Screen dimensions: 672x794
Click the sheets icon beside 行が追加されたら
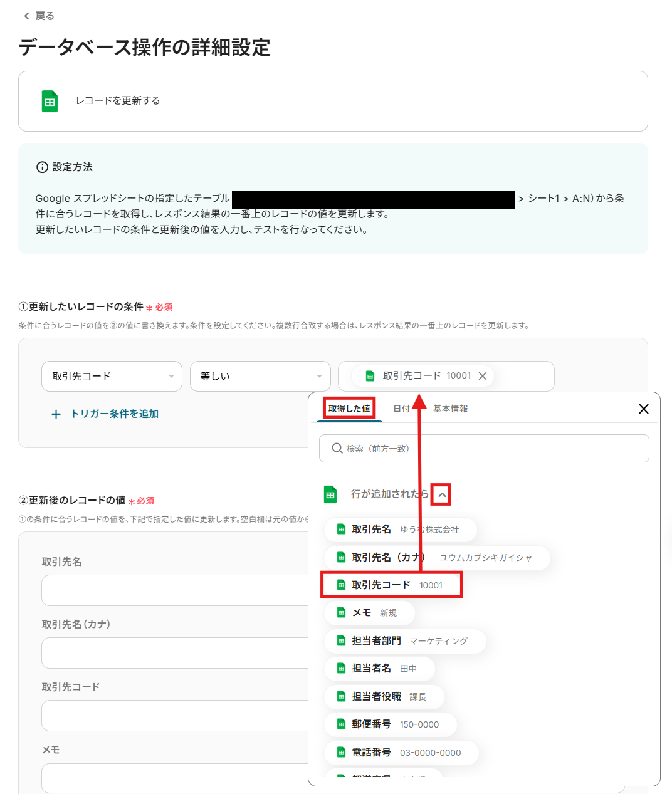click(x=330, y=494)
